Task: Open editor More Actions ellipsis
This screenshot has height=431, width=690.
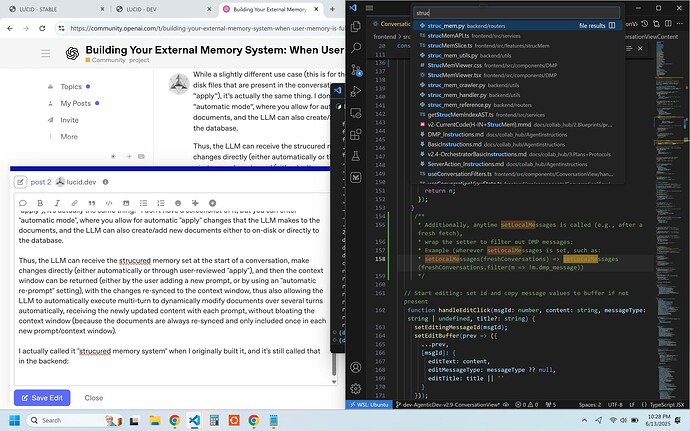Action: coord(680,24)
